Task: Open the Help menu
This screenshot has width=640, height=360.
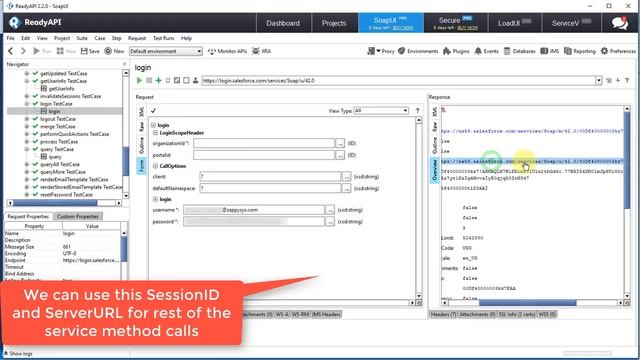Action: point(187,38)
